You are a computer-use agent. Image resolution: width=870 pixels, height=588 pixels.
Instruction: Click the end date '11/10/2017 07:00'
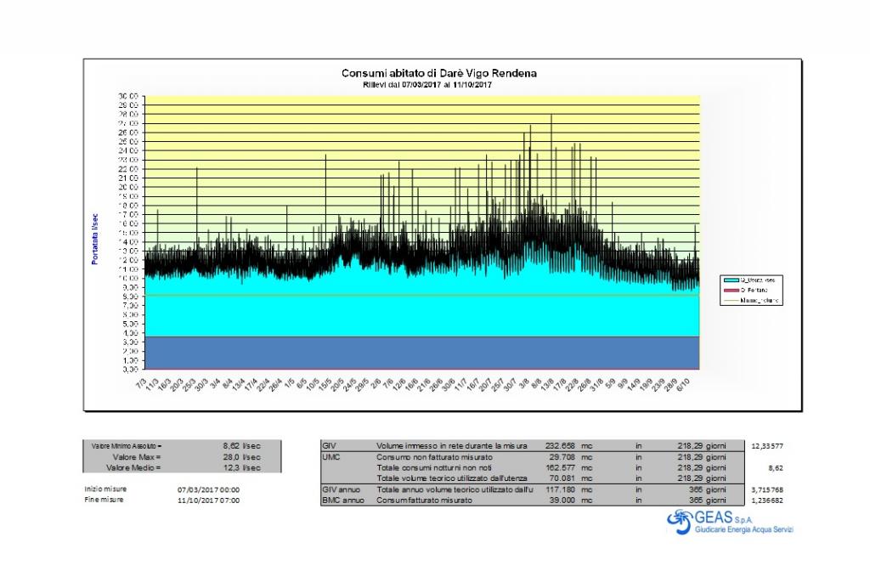click(209, 500)
